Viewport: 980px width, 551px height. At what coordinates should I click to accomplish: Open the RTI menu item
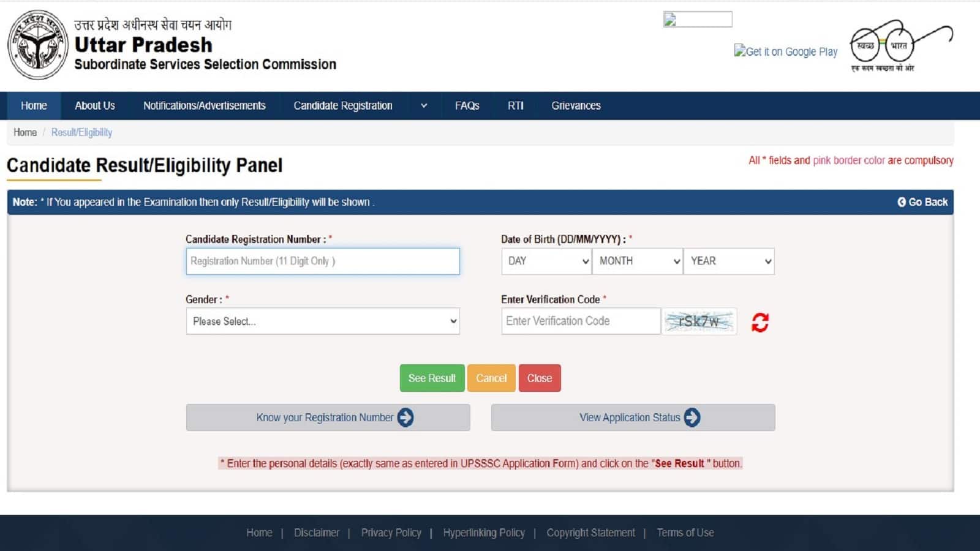(x=516, y=105)
